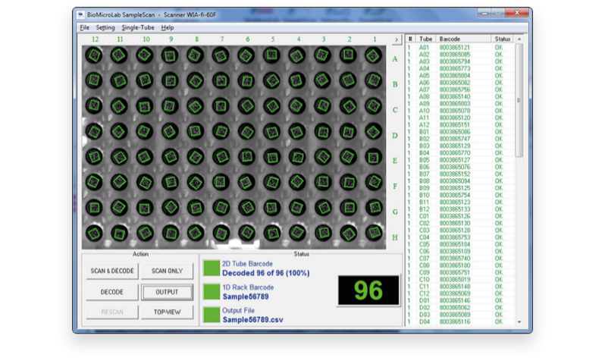Screen dimensions: 605x364
Task: Select the tube in row B column 9
Action: click(170, 80)
